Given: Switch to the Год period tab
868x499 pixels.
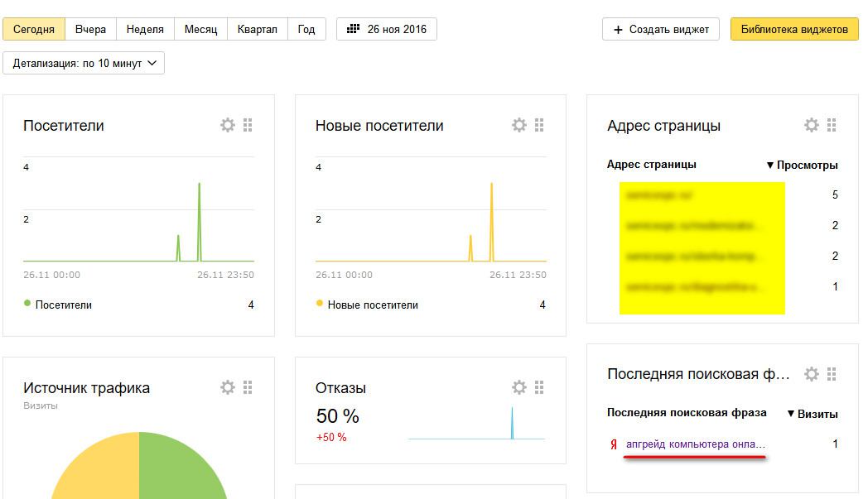Looking at the screenshot, I should [306, 29].
